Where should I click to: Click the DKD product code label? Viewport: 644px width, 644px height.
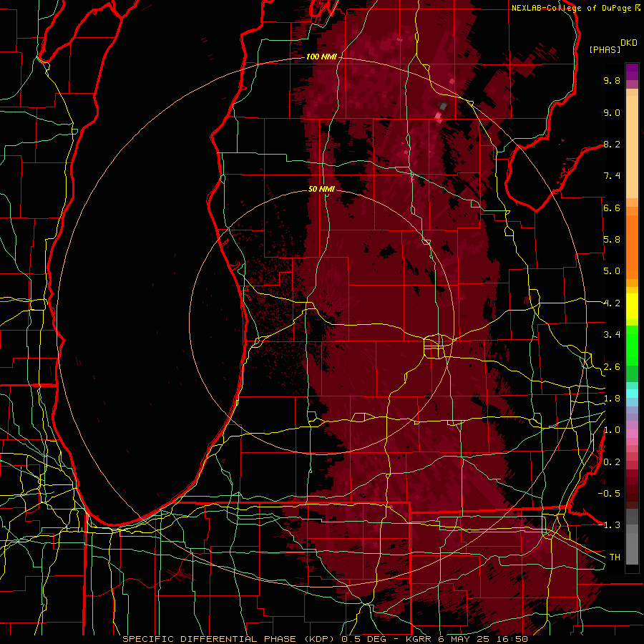tap(629, 43)
